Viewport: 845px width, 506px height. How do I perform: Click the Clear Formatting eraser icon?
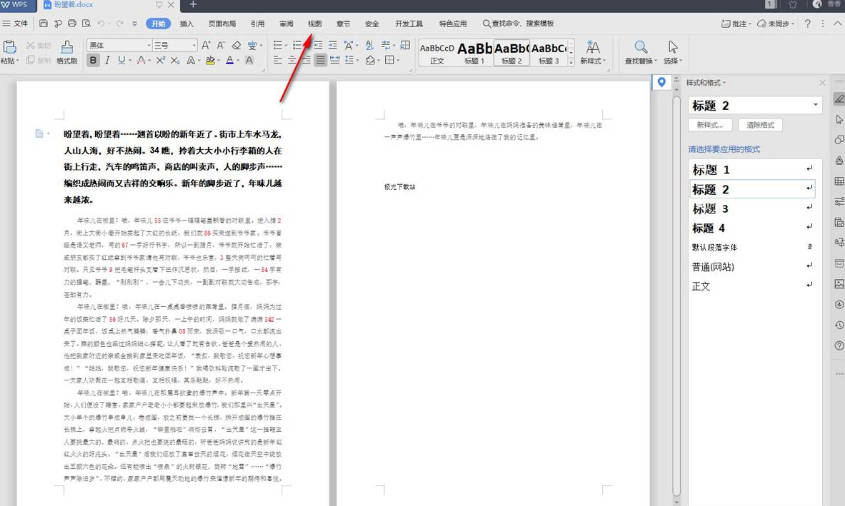(236, 45)
